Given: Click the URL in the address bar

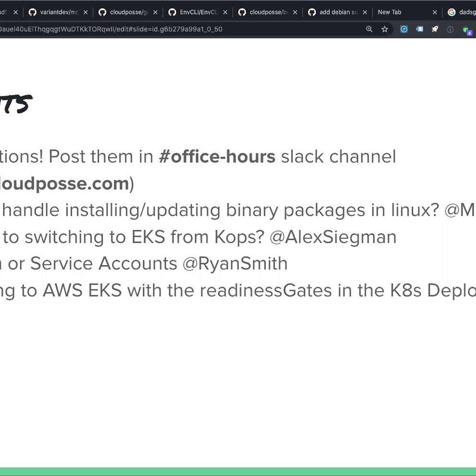Looking at the screenshot, I should (x=111, y=29).
